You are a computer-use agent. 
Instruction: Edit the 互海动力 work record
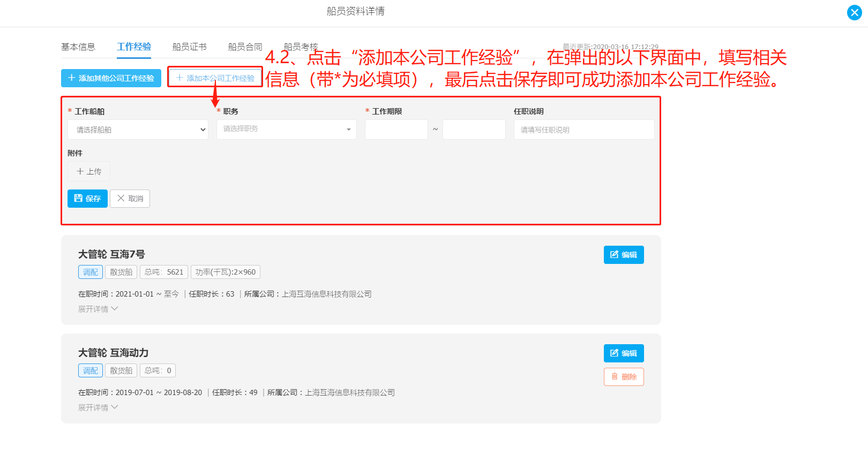(x=624, y=353)
